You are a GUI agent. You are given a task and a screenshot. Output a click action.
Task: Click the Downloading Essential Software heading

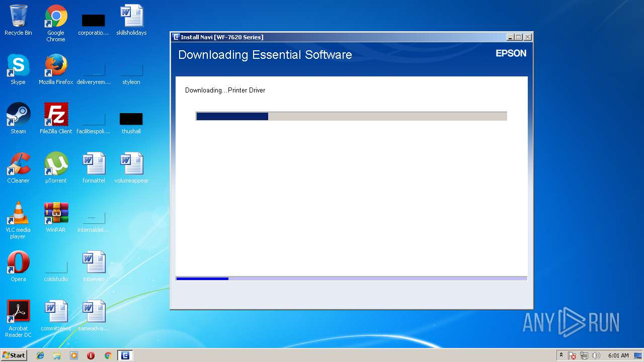265,55
